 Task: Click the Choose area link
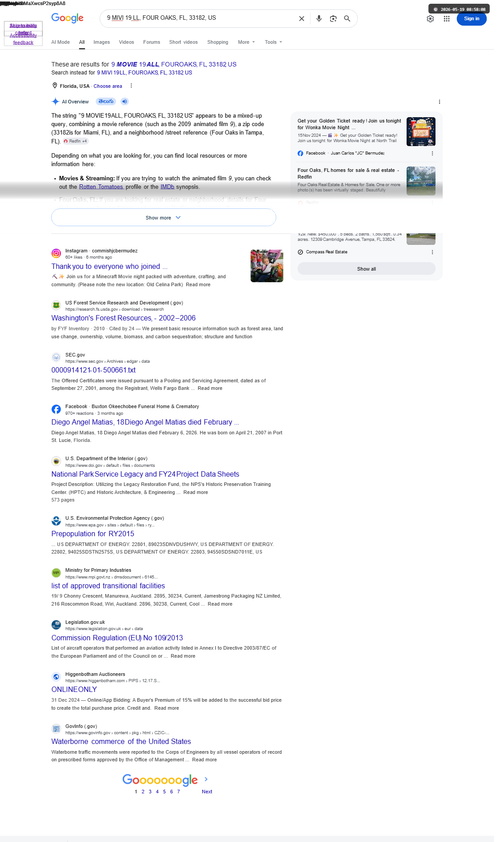point(107,86)
